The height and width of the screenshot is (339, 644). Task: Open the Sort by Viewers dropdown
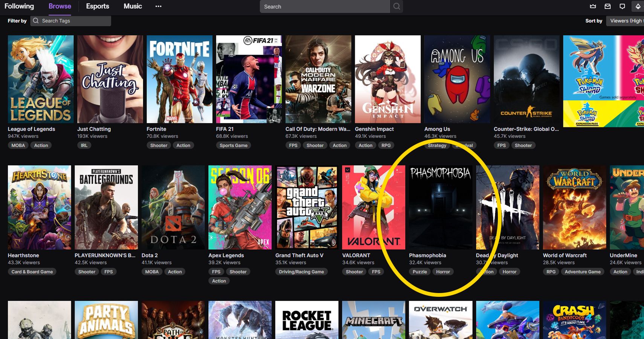click(625, 21)
